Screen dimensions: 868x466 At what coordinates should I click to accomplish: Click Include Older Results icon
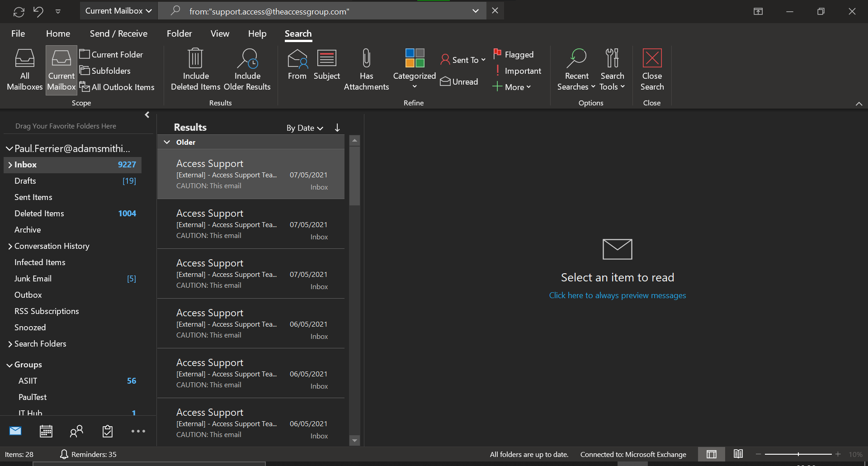coord(247,70)
